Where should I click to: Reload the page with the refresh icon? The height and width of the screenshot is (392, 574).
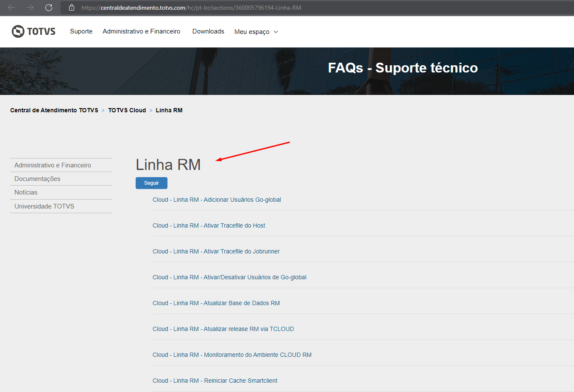[x=49, y=8]
